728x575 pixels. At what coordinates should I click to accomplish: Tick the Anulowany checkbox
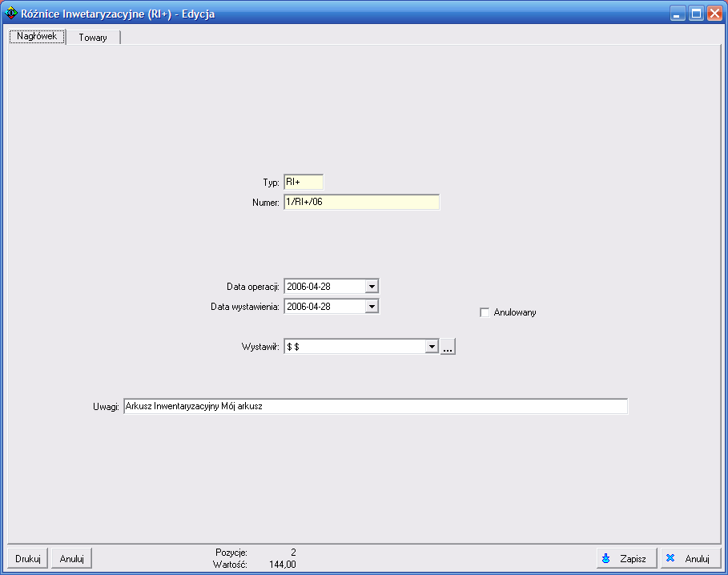485,313
